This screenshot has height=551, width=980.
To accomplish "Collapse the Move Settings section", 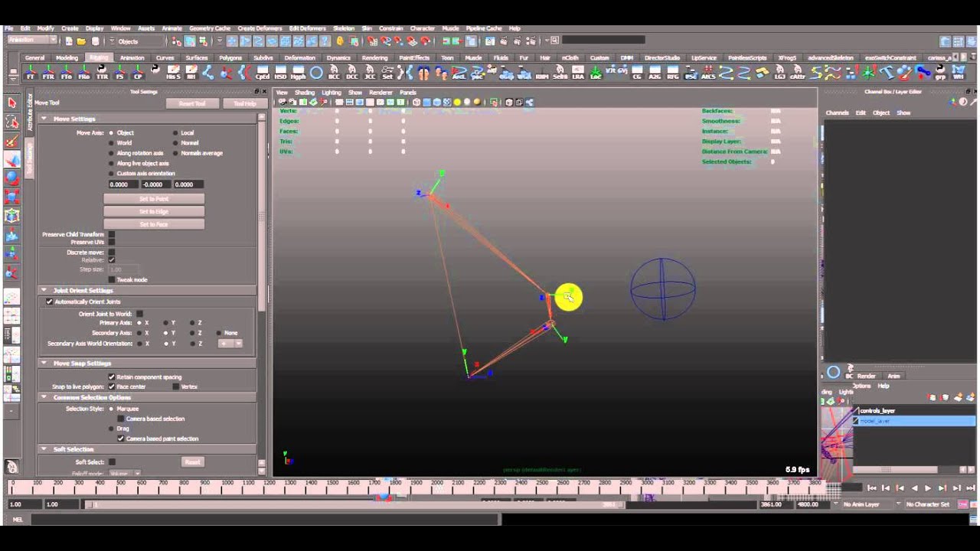I will coord(44,119).
